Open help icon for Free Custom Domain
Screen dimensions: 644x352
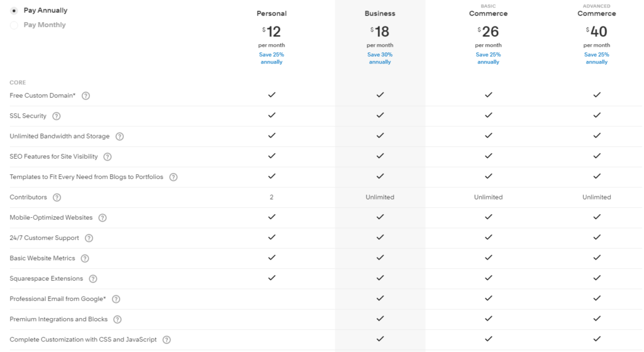86,96
